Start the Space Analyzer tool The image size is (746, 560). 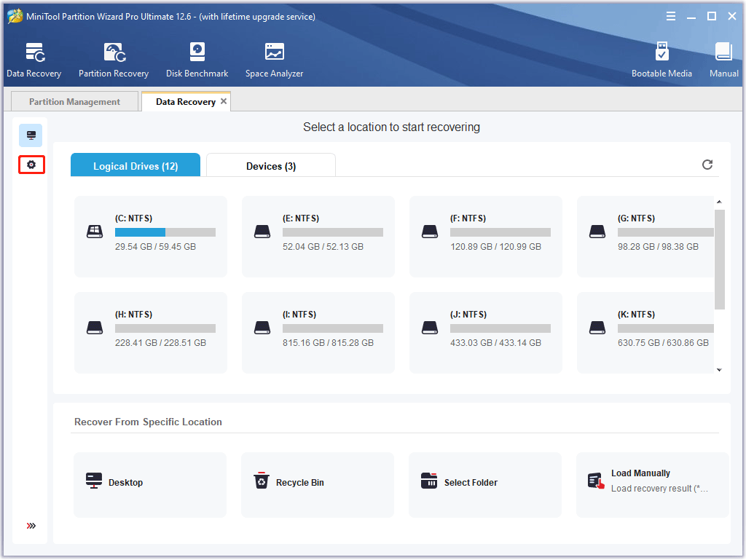coord(274,60)
